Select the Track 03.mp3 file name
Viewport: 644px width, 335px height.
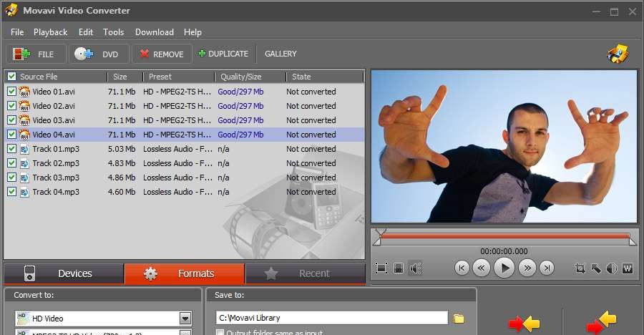56,178
